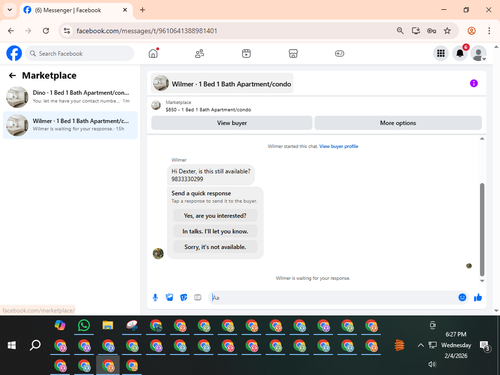Open the account profile menu
The width and height of the screenshot is (500, 375).
pos(478,53)
